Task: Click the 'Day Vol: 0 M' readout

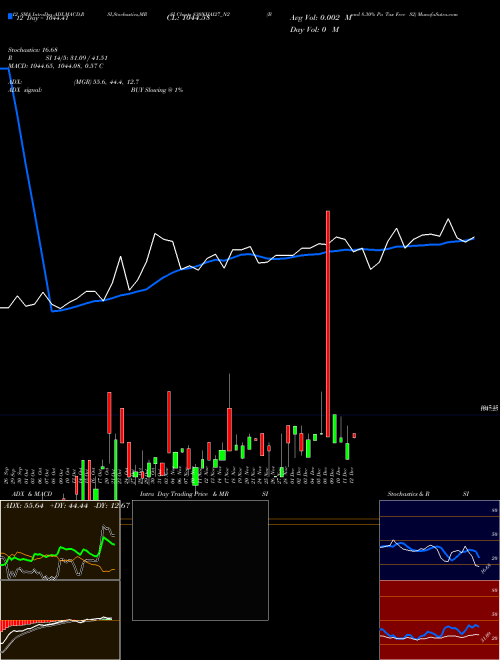Action: (x=314, y=30)
